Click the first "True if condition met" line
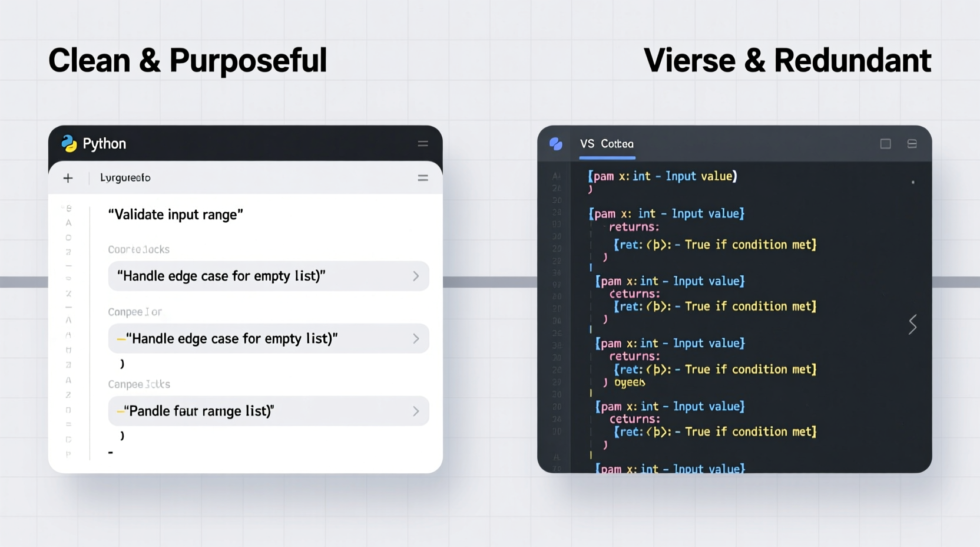The width and height of the screenshot is (980, 547). click(x=715, y=245)
